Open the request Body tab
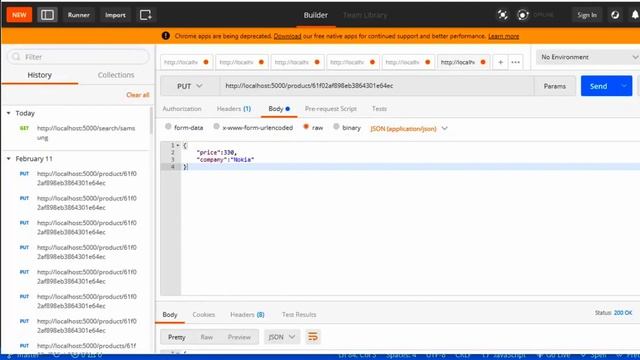640x360 pixels. [x=279, y=109]
